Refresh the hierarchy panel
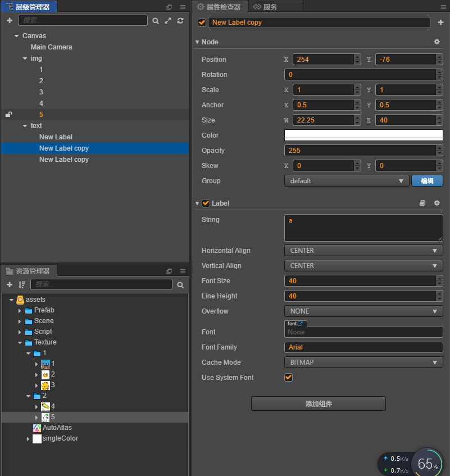This screenshot has height=476, width=450. click(x=180, y=21)
